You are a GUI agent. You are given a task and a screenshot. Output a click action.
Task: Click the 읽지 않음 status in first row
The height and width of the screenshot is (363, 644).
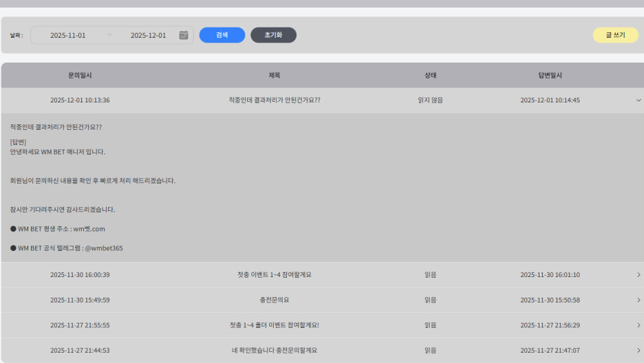tap(430, 100)
